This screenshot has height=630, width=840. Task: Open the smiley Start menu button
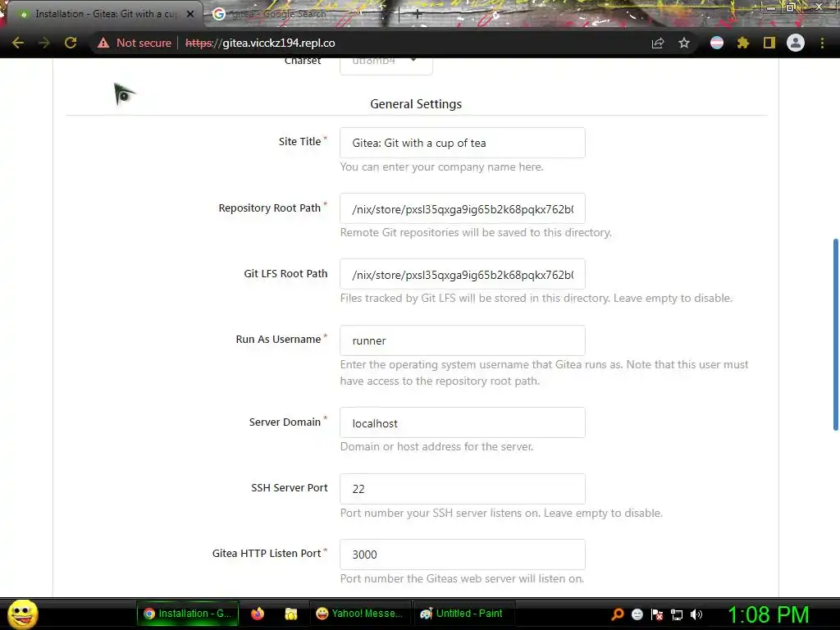(x=22, y=614)
